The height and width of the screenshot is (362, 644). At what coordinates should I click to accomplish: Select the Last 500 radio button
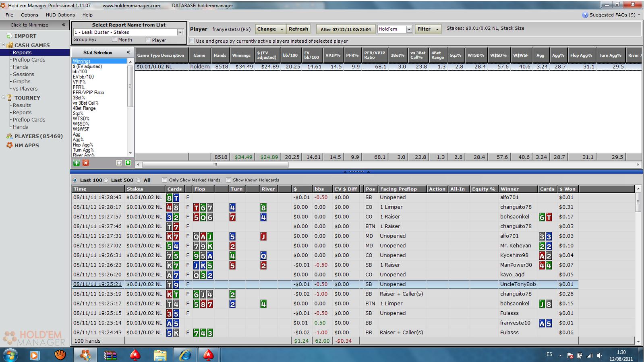[x=106, y=180]
